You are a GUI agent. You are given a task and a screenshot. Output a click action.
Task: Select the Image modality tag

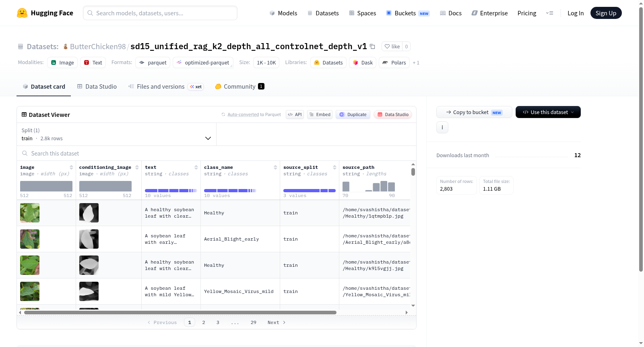pos(62,62)
